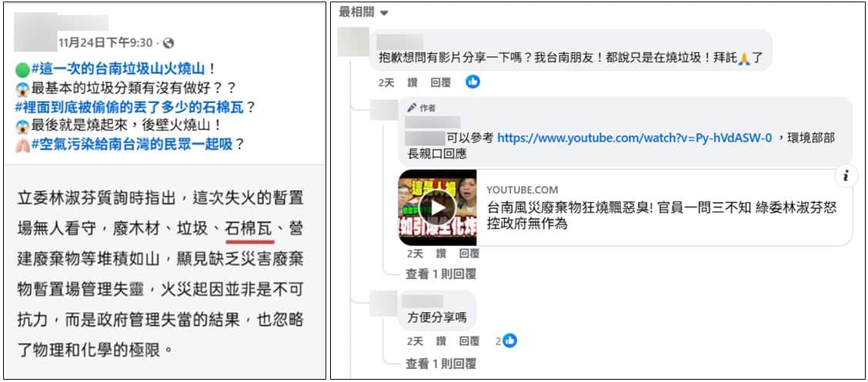Image resolution: width=868 pixels, height=382 pixels.
Task: Click hashtag #裡面到底被偷偷的丟了多少的石棉瓦
Action: [x=129, y=107]
